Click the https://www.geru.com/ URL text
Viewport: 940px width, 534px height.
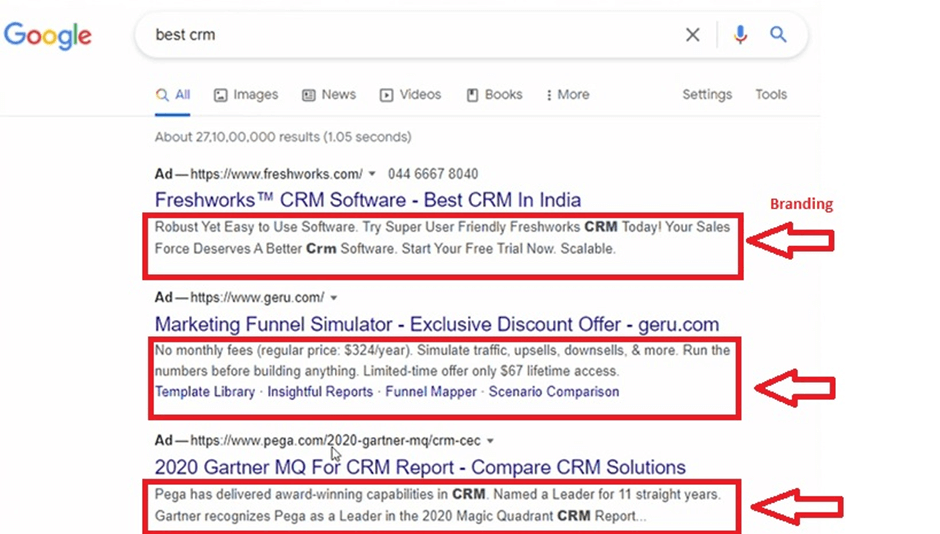257,297
